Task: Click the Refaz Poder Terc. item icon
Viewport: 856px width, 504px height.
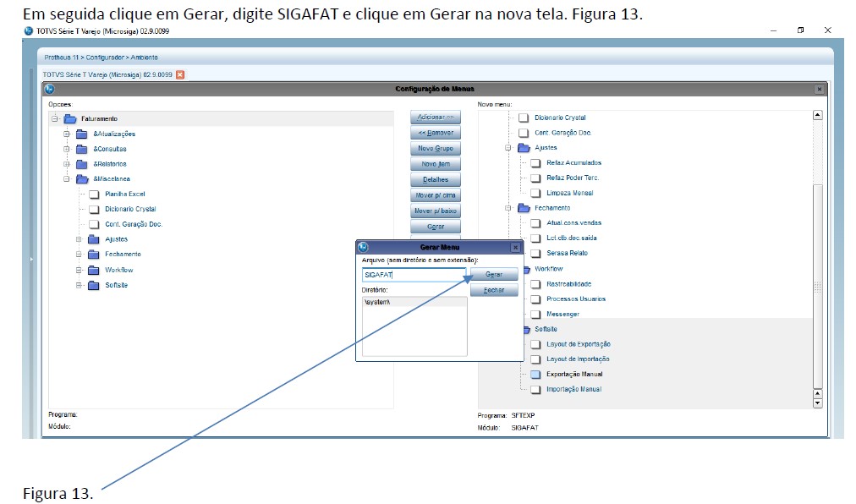Action: click(535, 178)
